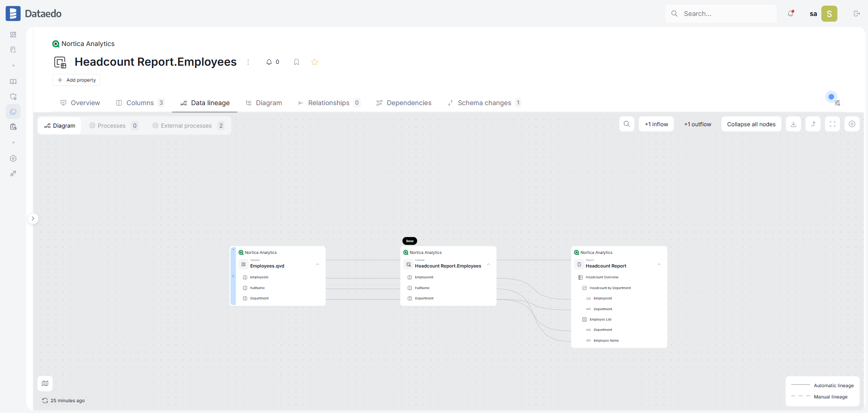
Task: Click the subscribe bell with count 0
Action: (x=273, y=62)
